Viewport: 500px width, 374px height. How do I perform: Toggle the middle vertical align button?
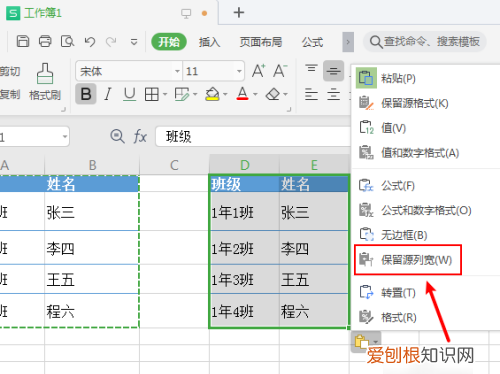point(333,71)
